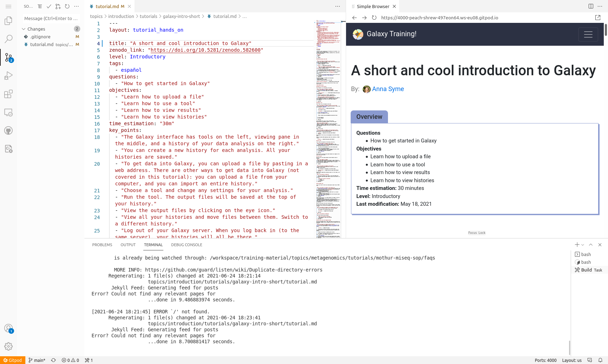Synchronize changes in the status bar

pyautogui.click(x=54, y=360)
